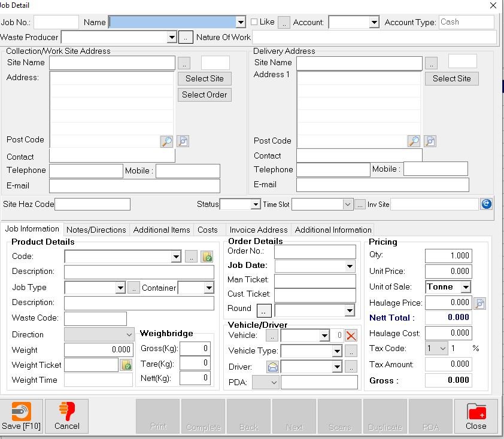Open the Job Date dropdown
Viewport: 504px width, 439px height.
tap(350, 266)
